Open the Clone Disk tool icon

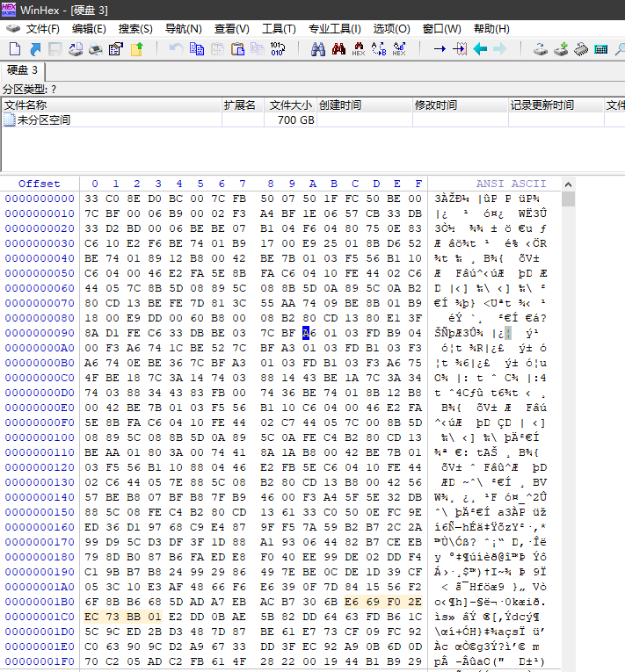pos(561,49)
